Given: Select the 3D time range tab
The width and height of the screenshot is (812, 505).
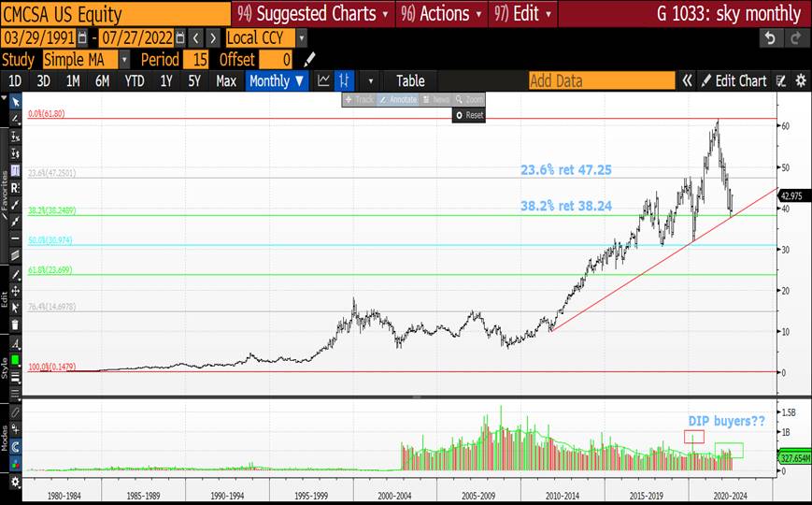Looking at the screenshot, I should click(x=44, y=80).
